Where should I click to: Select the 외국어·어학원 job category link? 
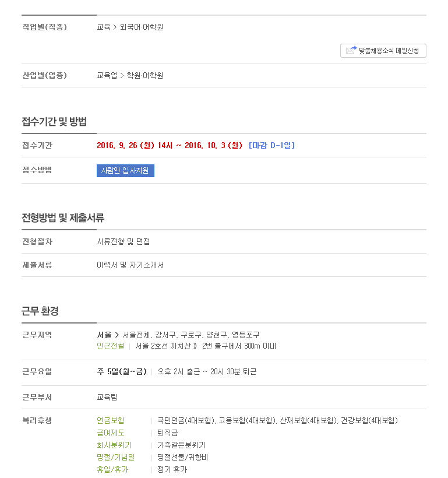(142, 27)
